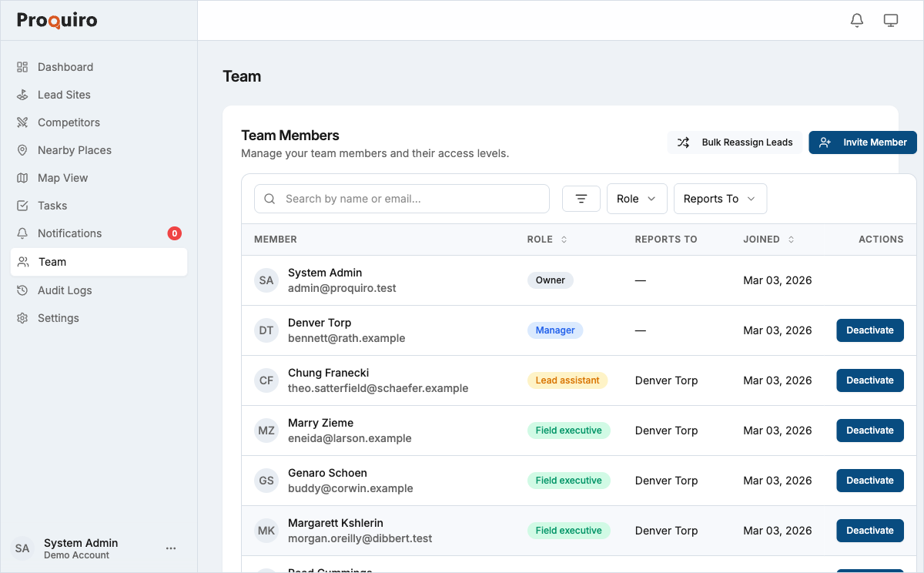Screen dimensions: 924x573
Task: Click inside the name or email search field
Action: click(400, 198)
